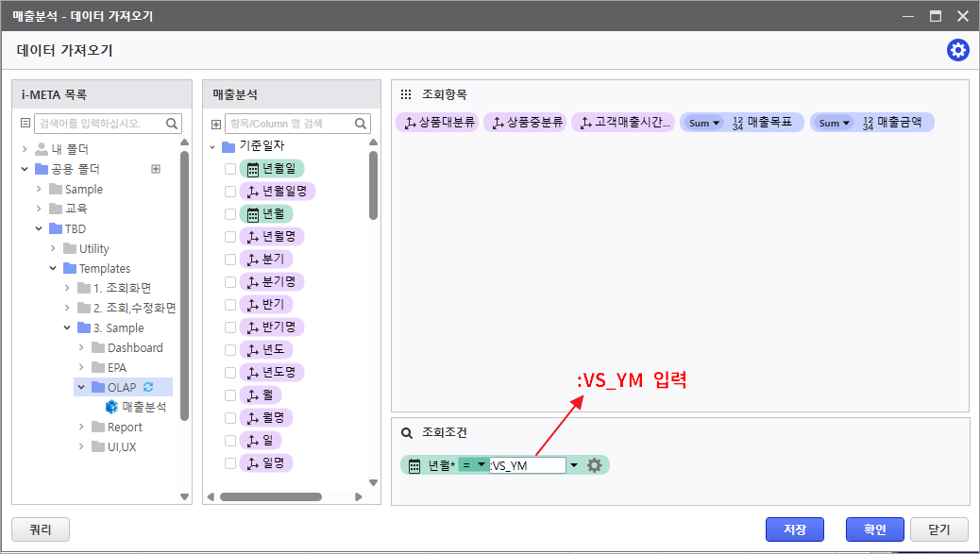Open the 매출분석 cube item icon

click(x=112, y=407)
